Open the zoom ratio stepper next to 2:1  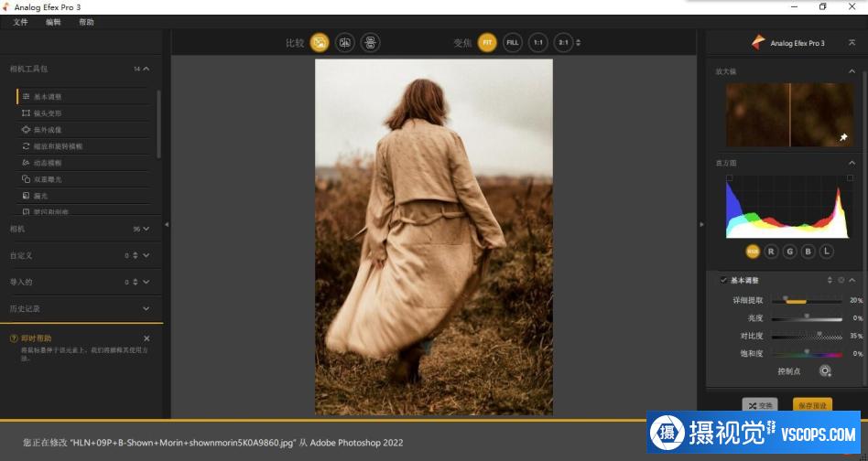click(579, 43)
